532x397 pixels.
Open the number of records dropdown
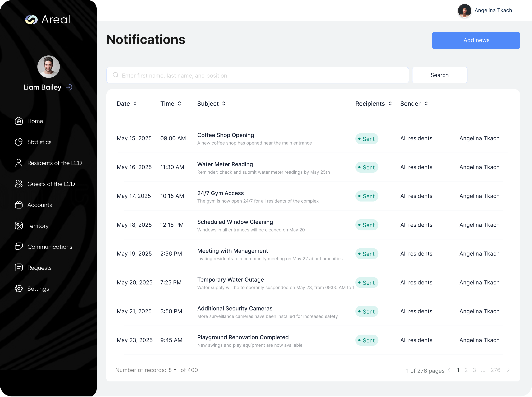[x=173, y=370]
